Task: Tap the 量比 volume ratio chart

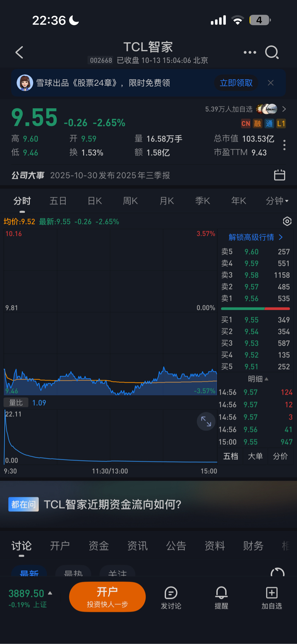Action: pos(110,436)
